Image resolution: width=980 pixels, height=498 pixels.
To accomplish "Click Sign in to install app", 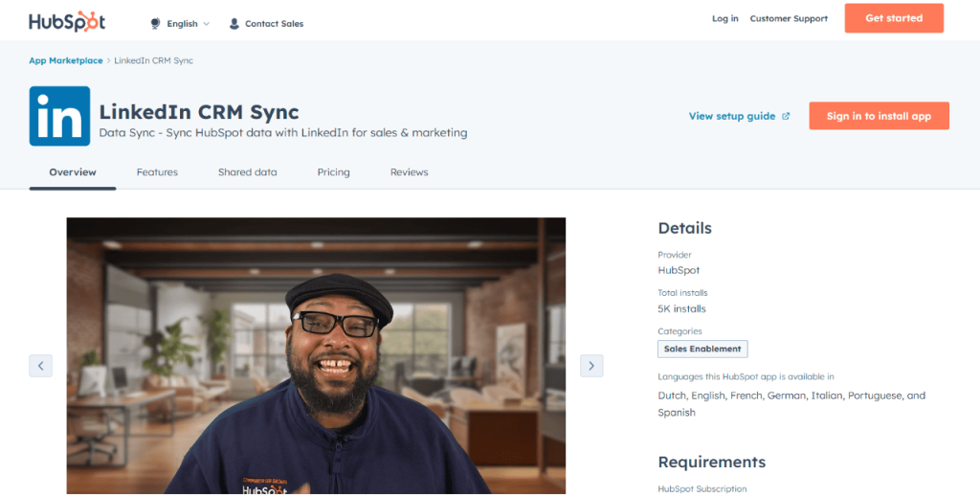I will coord(879,116).
